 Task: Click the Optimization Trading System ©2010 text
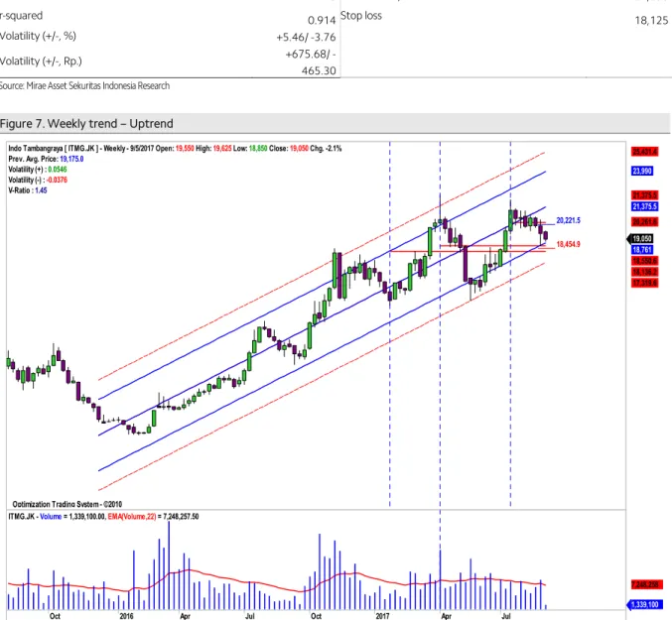point(67,504)
